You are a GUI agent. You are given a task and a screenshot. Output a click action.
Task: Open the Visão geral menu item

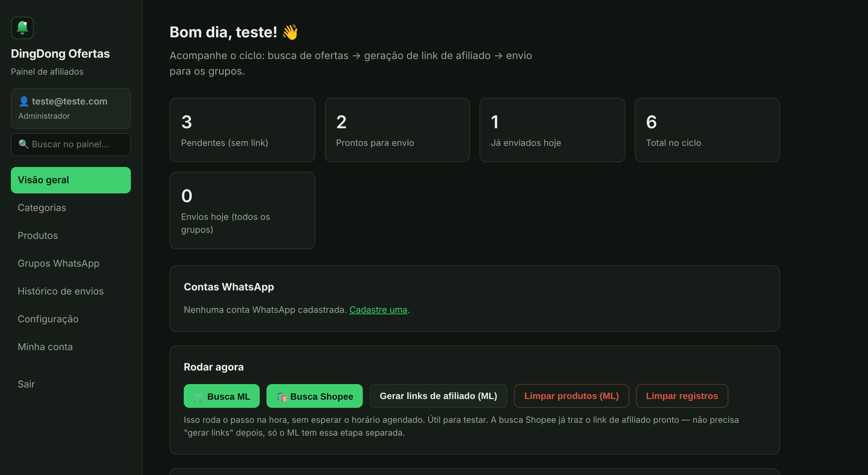pos(71,180)
